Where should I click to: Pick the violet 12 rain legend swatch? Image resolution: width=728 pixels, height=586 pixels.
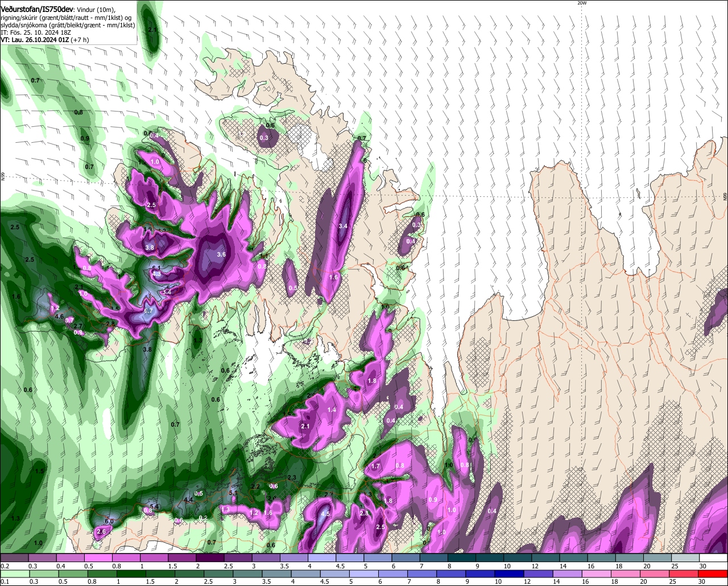(537, 573)
